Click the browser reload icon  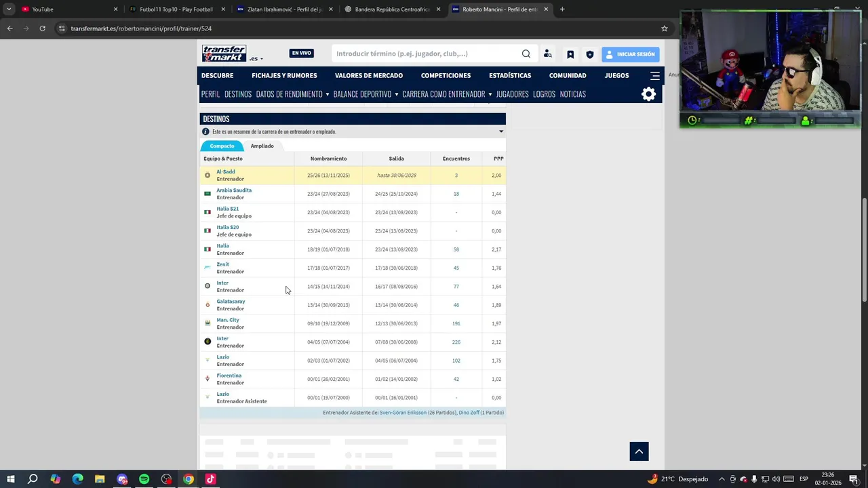tap(42, 28)
